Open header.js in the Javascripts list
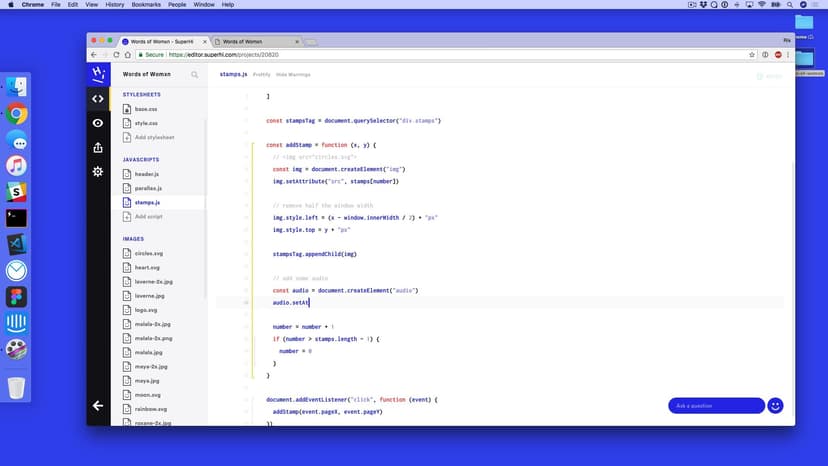 pos(147,174)
